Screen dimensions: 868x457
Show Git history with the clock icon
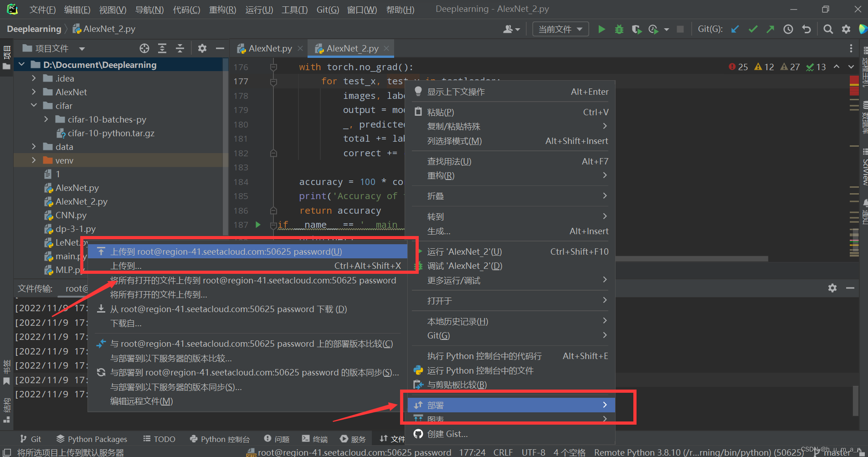coord(788,29)
